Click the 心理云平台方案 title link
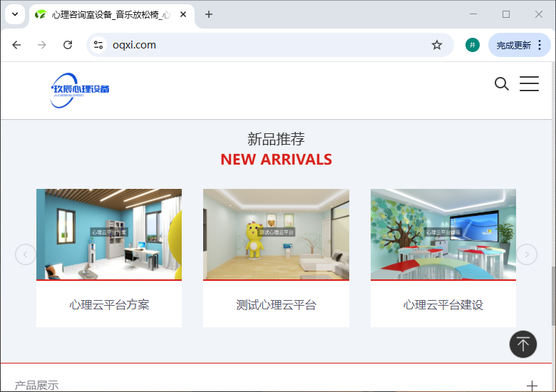This screenshot has width=556, height=392. (109, 305)
